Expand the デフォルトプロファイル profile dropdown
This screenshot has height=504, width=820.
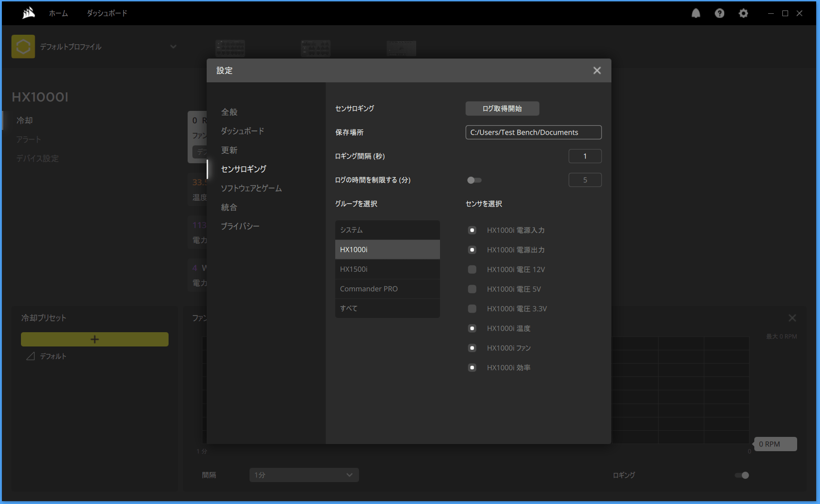(173, 47)
